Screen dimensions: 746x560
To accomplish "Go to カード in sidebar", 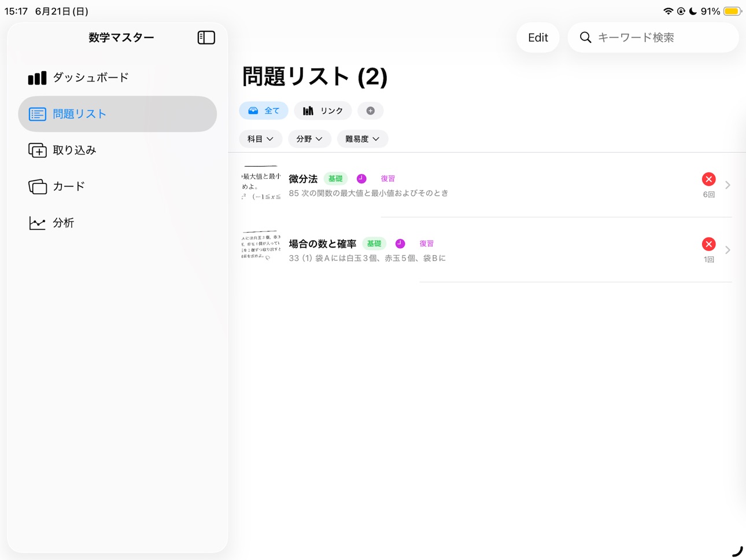I will tap(117, 186).
